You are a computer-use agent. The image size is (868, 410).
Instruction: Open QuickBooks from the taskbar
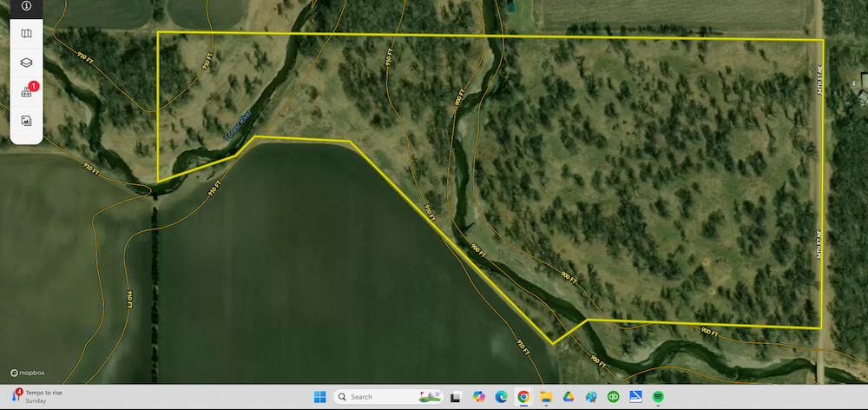coord(614,397)
